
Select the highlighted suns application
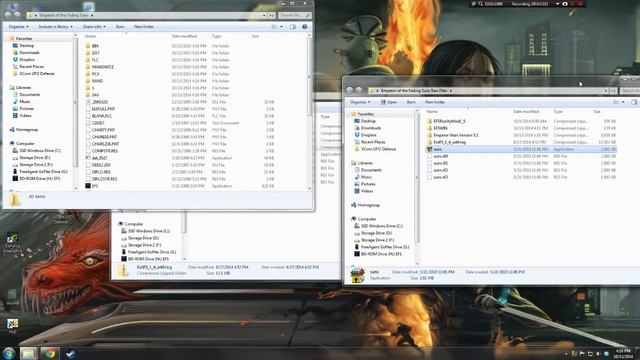click(521, 149)
